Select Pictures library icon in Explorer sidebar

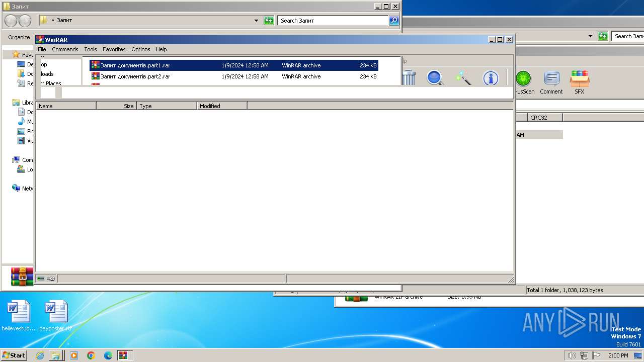[21, 131]
